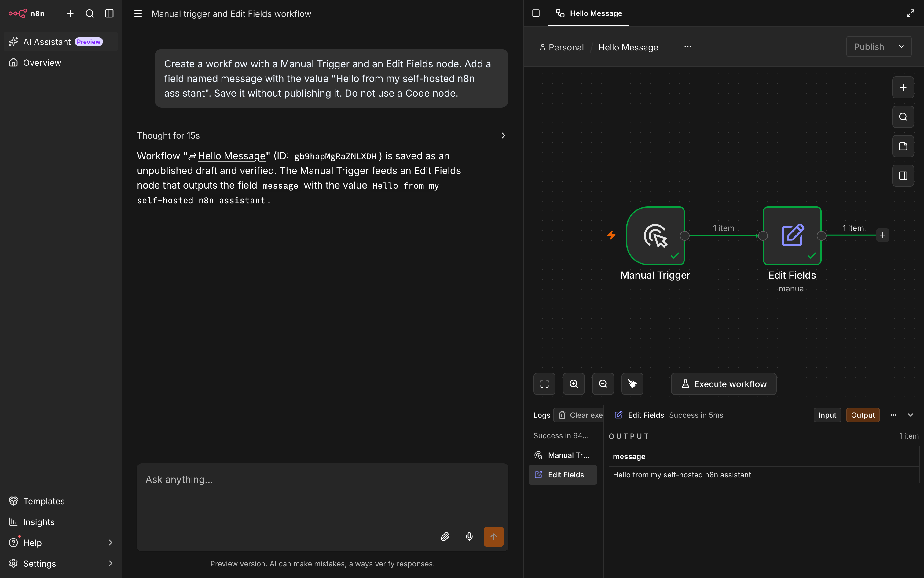
Task: Open the Hello Message workflow link
Action: [231, 156]
